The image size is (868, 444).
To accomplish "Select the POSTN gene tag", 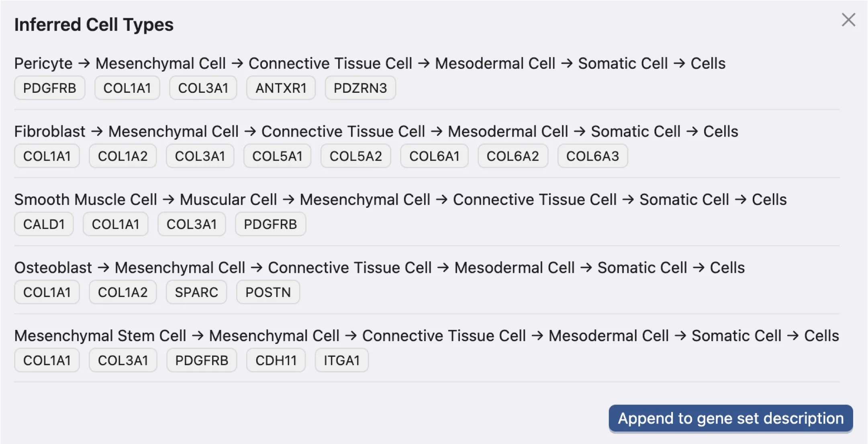I will (268, 292).
